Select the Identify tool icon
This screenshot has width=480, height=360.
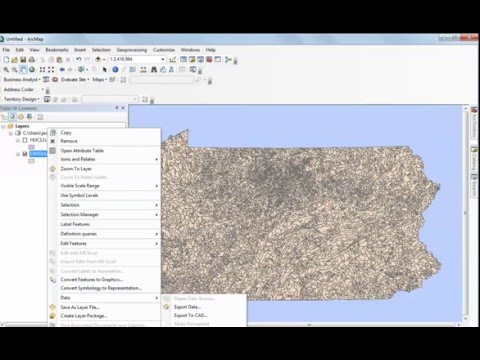pyautogui.click(x=115, y=70)
